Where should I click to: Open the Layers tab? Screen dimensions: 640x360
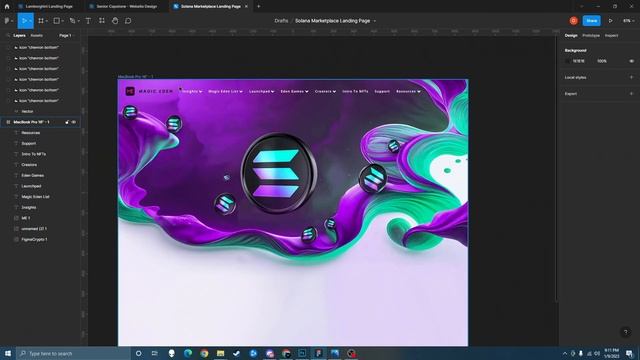point(19,36)
